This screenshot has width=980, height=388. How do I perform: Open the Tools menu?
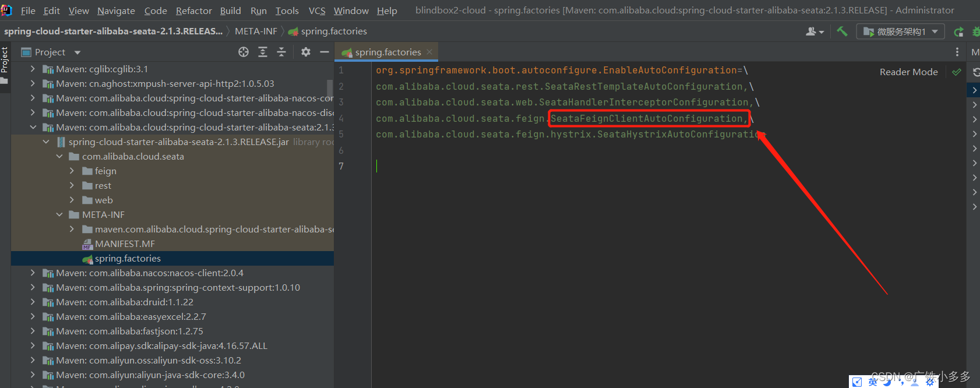click(x=287, y=10)
